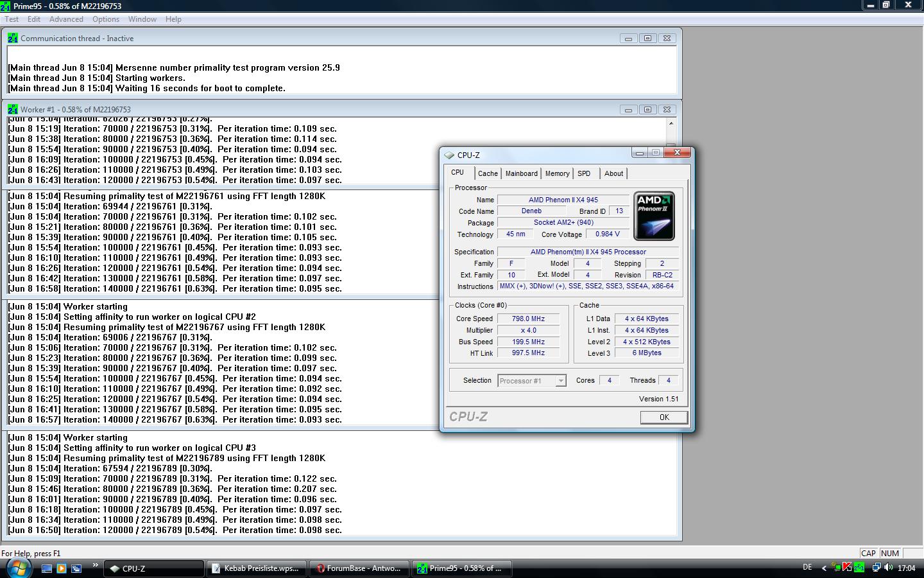924x578 pixels.
Task: Click the Kaspersky antivirus tray icon
Action: pyautogui.click(x=847, y=568)
